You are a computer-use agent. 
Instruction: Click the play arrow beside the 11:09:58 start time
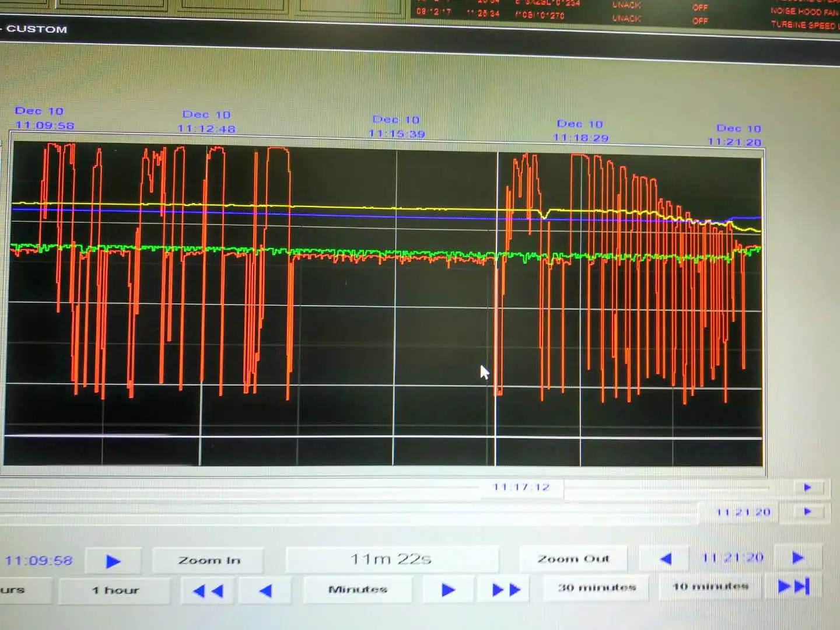(113, 561)
